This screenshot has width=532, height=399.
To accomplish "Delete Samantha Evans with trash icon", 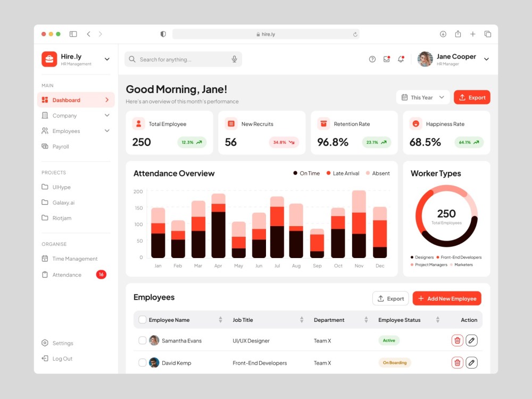I will click(x=458, y=340).
